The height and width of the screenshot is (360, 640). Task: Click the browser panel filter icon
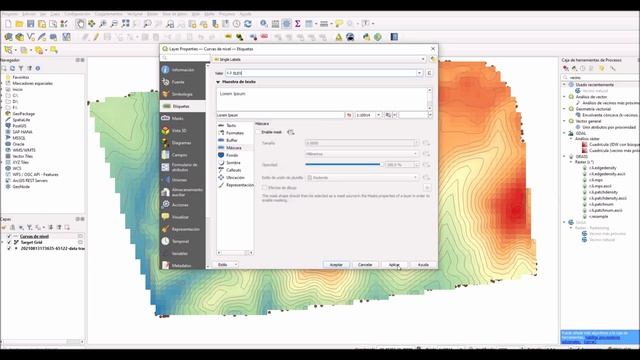21,69
